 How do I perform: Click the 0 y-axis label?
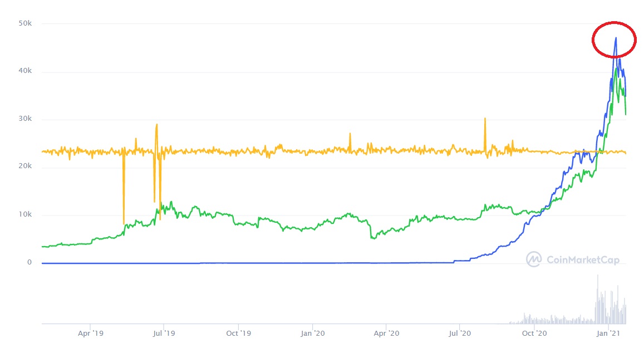point(29,262)
